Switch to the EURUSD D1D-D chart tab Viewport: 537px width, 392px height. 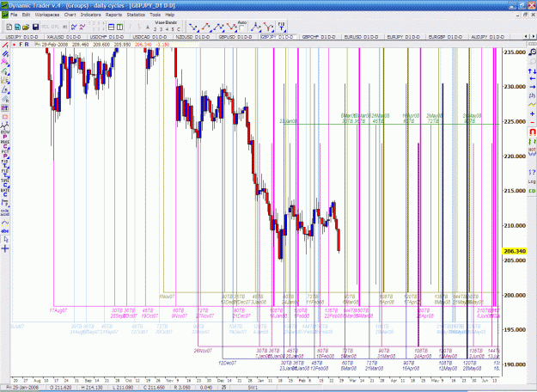coord(362,37)
